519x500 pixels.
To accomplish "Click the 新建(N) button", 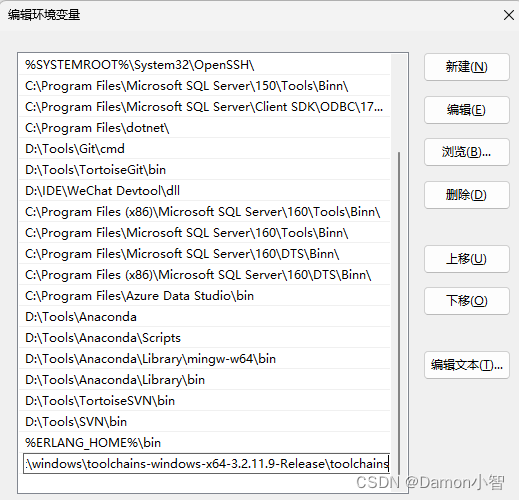I will (467, 67).
